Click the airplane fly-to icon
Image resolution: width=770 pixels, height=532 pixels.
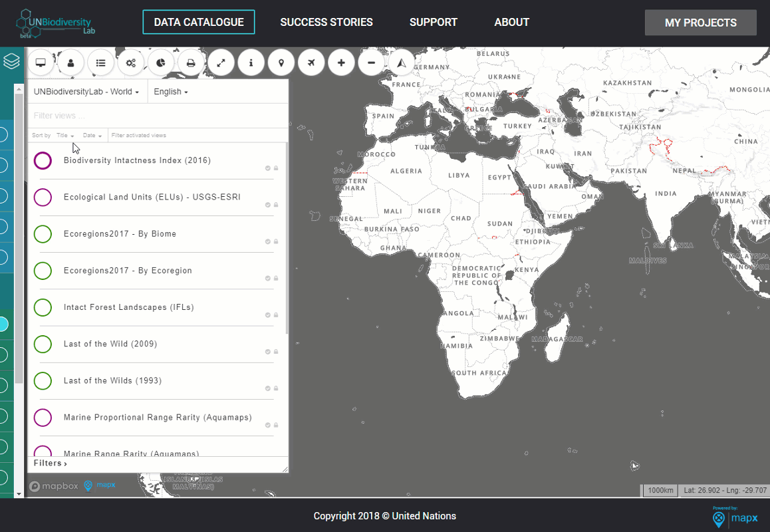coord(311,63)
